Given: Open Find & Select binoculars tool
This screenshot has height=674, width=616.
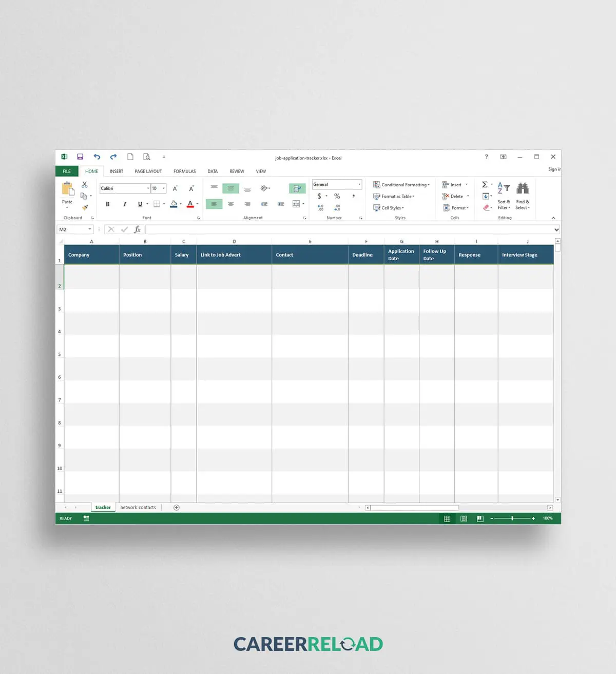Looking at the screenshot, I should (523, 195).
